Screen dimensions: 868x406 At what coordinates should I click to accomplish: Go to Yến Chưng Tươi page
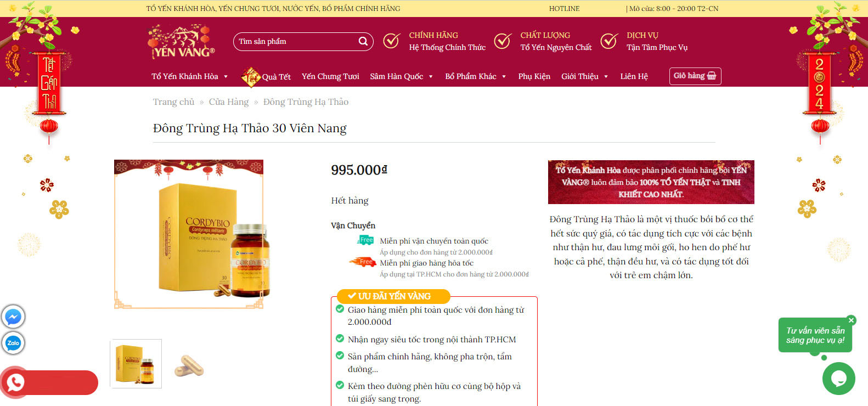[330, 76]
